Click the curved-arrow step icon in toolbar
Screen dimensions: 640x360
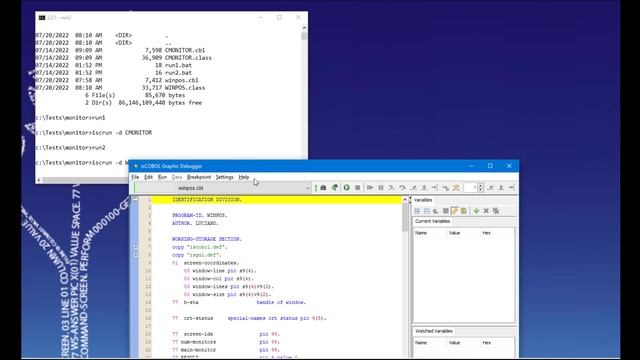pos(402,188)
